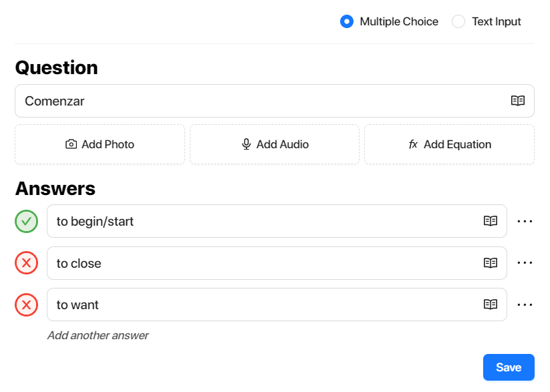The image size is (550, 392).
Task: Select the Multiple Choice radio button
Action: pos(347,21)
